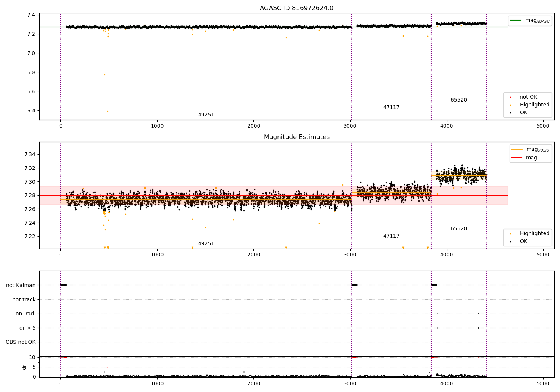Click x-tick 5000 under bottom plot
Screen dimensions: 560x392
coord(543,384)
